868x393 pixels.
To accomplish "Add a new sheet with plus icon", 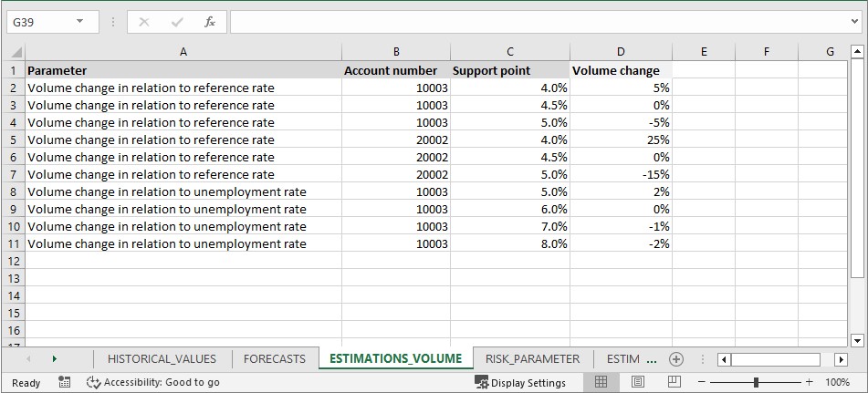I will point(676,359).
